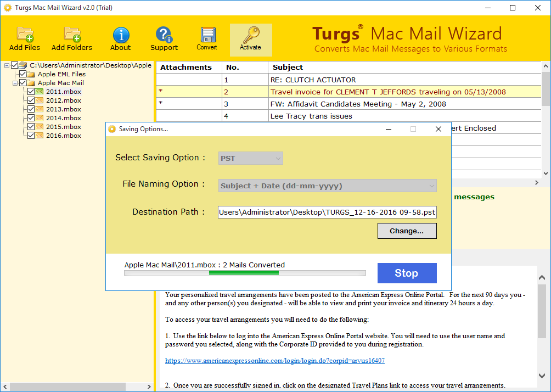Select the Travel invoice for CLEMENT email

coord(348,92)
